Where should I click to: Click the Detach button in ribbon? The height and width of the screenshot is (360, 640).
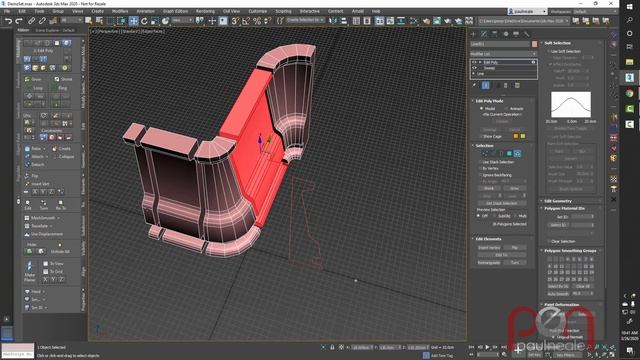pos(34,164)
